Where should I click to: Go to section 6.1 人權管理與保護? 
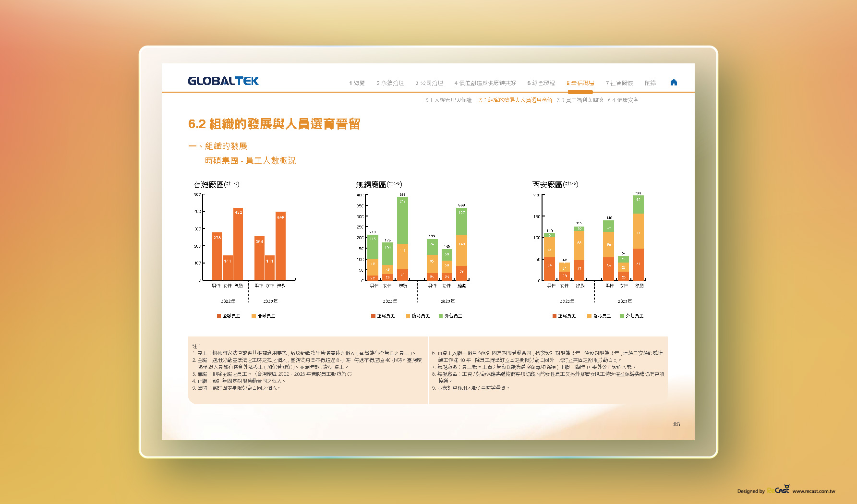(x=448, y=100)
